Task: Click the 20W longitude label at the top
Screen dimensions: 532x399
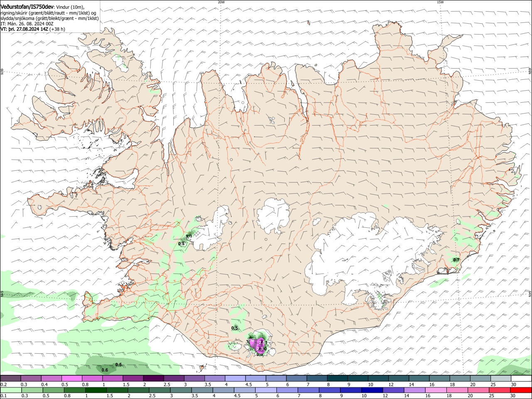Action: click(221, 2)
